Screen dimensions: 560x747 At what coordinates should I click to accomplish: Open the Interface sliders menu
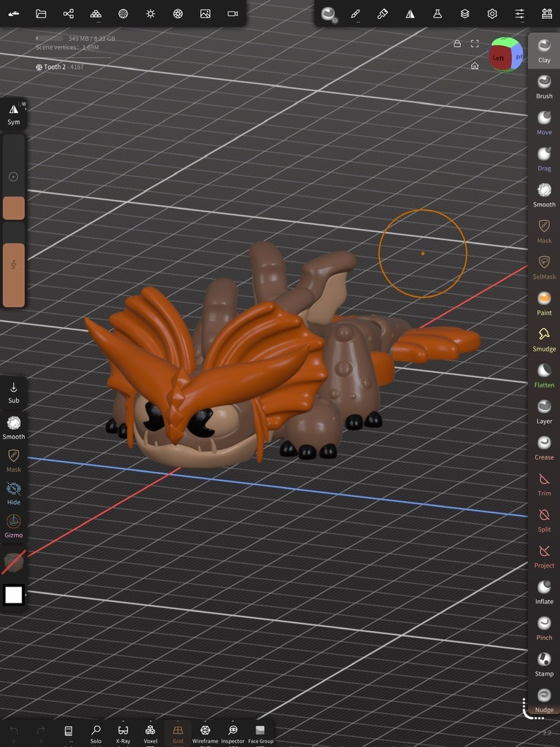pyautogui.click(x=519, y=14)
